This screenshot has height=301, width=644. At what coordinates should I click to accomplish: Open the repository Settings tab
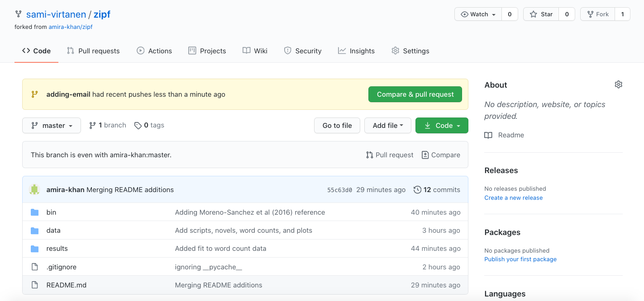[x=410, y=51]
